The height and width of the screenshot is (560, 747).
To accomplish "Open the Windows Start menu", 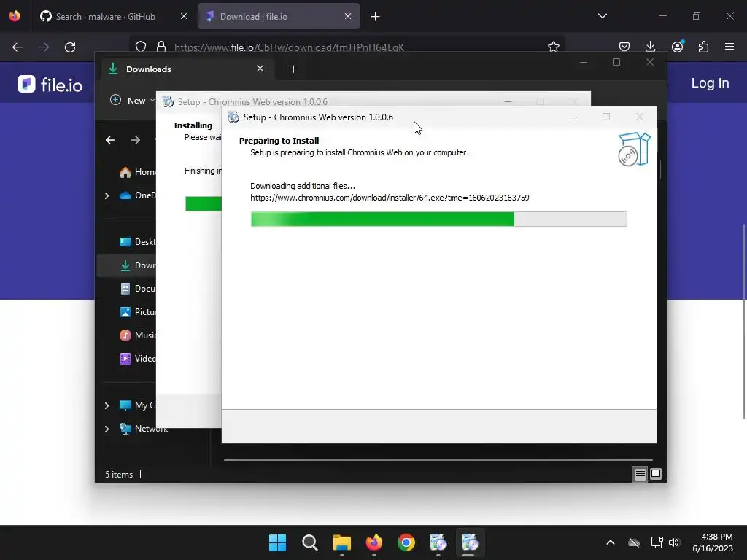I will coord(277,542).
